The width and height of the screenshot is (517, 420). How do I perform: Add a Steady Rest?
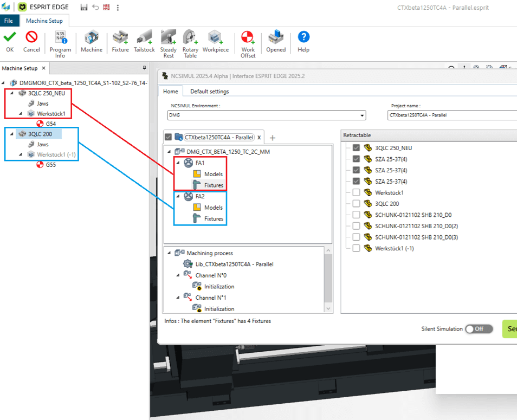pyautogui.click(x=169, y=37)
